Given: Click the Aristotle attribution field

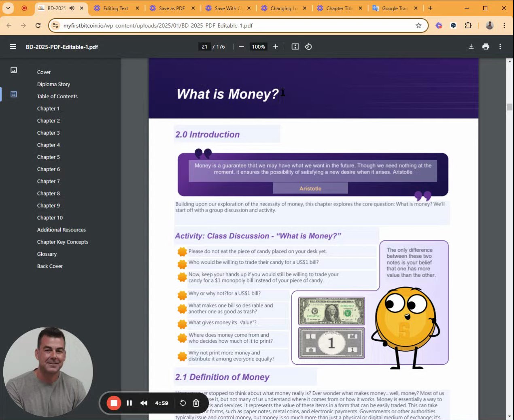Looking at the screenshot, I should point(310,188).
